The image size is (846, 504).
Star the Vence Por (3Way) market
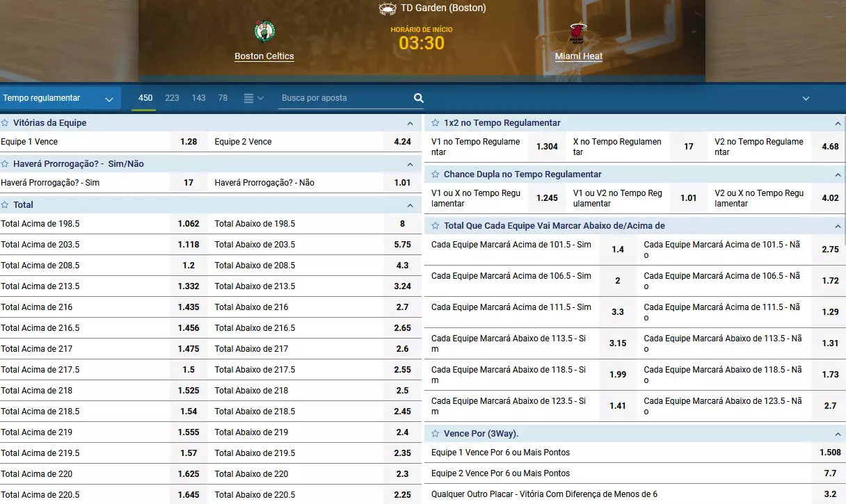coord(436,434)
